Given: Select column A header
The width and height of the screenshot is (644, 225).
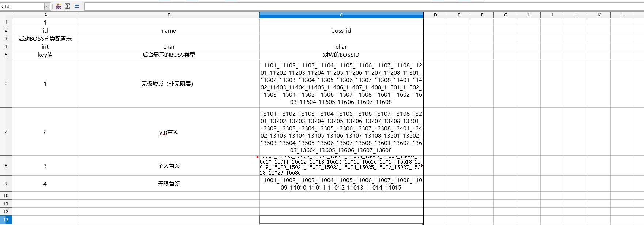Looking at the screenshot, I should click(45, 15).
